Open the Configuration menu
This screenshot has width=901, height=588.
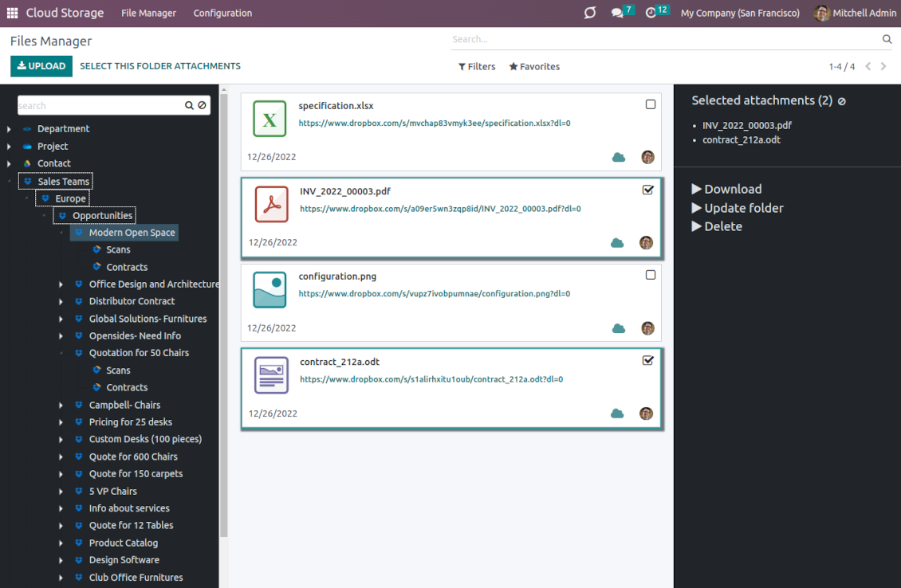coord(222,13)
